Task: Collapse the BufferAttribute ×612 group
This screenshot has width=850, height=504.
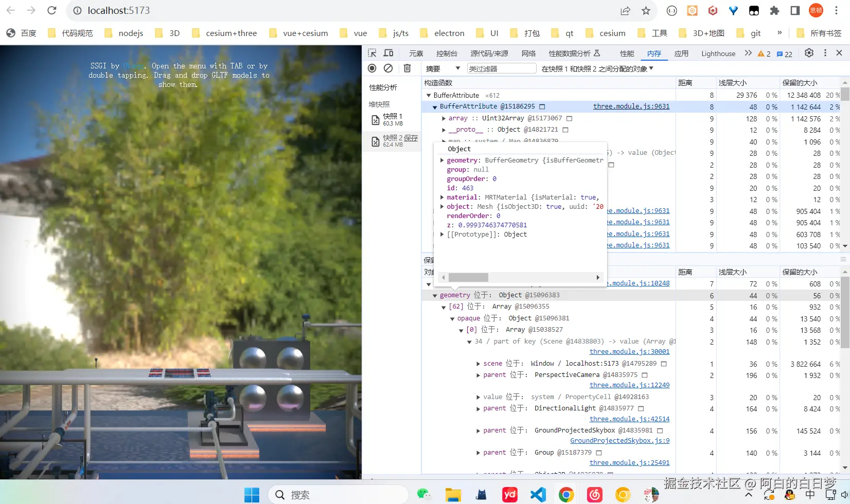Action: pos(429,95)
